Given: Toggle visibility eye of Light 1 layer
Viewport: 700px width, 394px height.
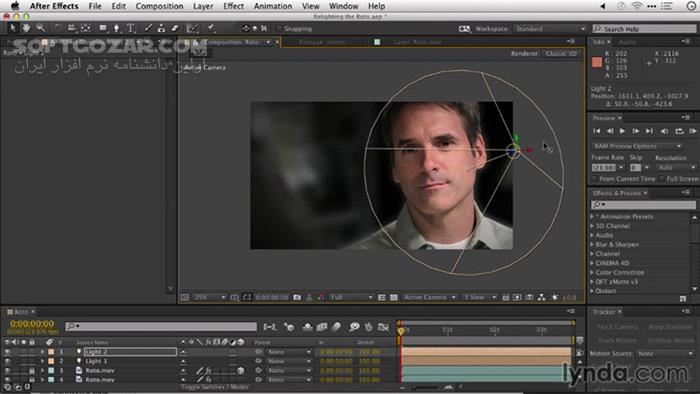Looking at the screenshot, I should [x=7, y=361].
